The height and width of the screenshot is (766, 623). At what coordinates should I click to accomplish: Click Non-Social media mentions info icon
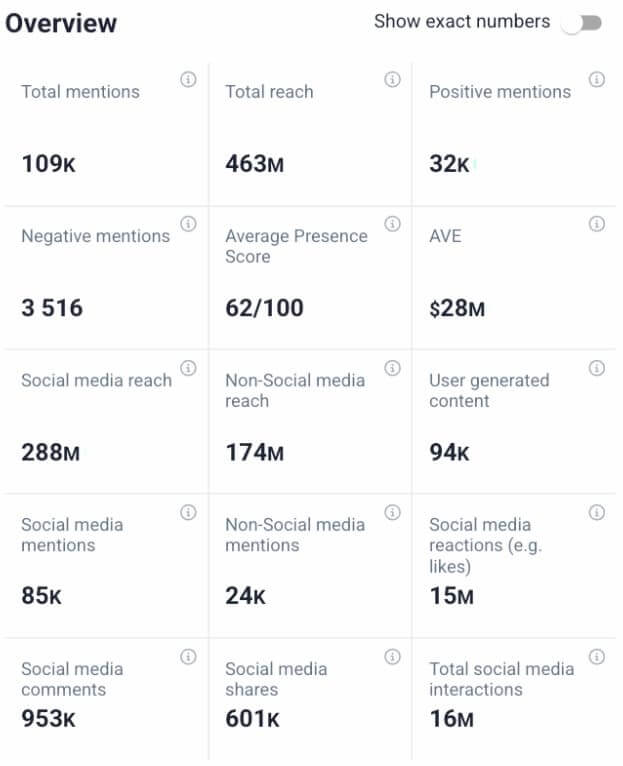click(393, 513)
